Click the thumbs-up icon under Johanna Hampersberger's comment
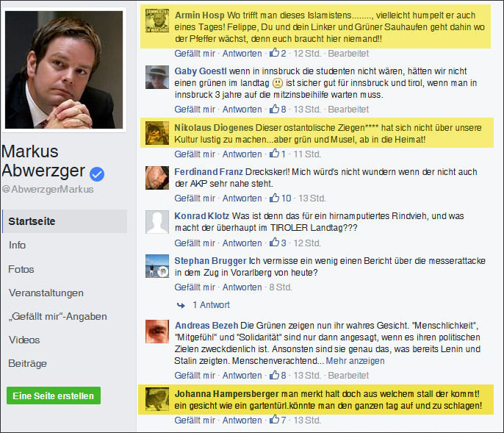The width and height of the screenshot is (504, 433). point(274,419)
